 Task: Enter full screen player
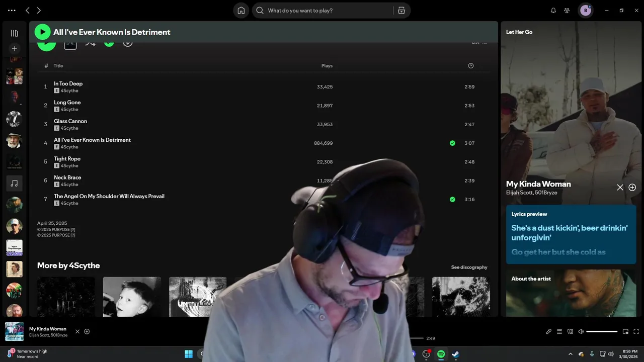[x=636, y=331]
